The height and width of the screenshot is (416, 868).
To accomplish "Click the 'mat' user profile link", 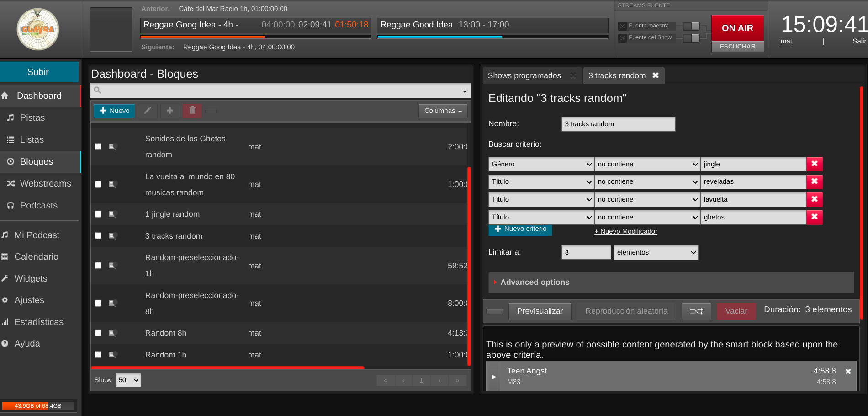I will click(x=786, y=41).
